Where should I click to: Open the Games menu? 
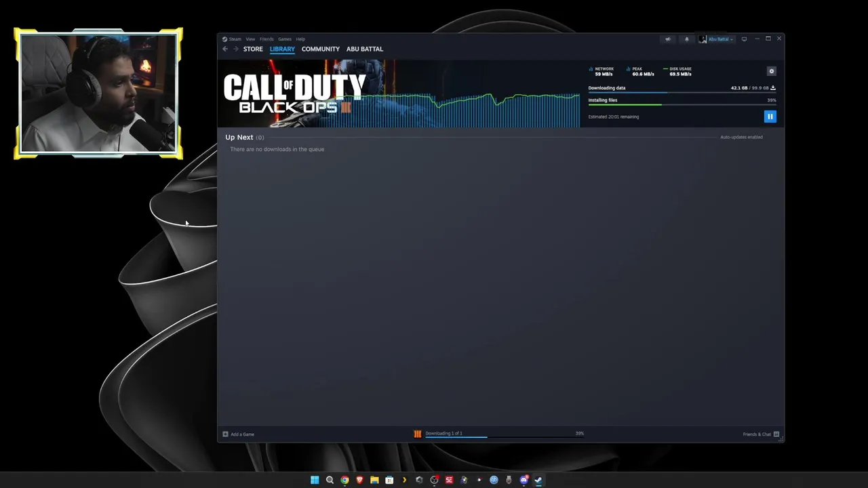click(285, 39)
